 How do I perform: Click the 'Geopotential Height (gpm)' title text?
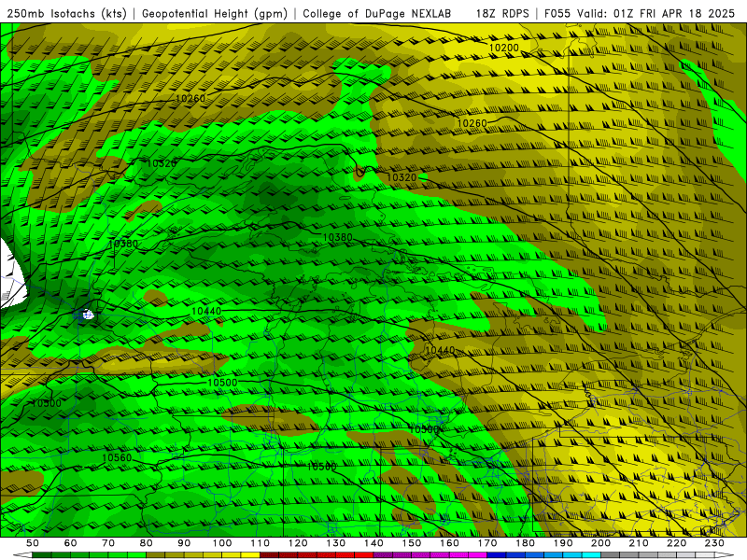coord(215,13)
